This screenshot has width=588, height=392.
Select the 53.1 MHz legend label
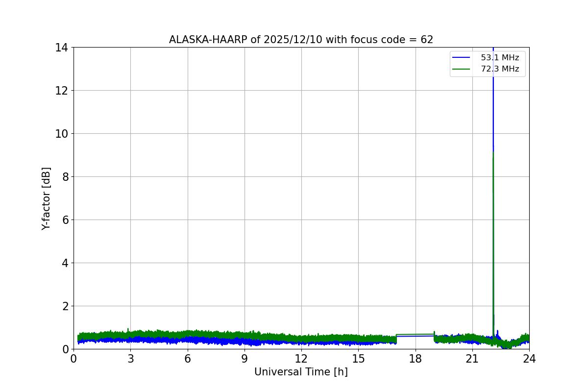tap(500, 58)
